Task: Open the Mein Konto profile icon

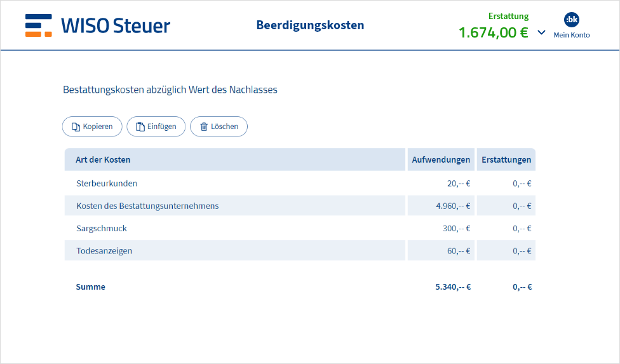Action: (x=571, y=20)
